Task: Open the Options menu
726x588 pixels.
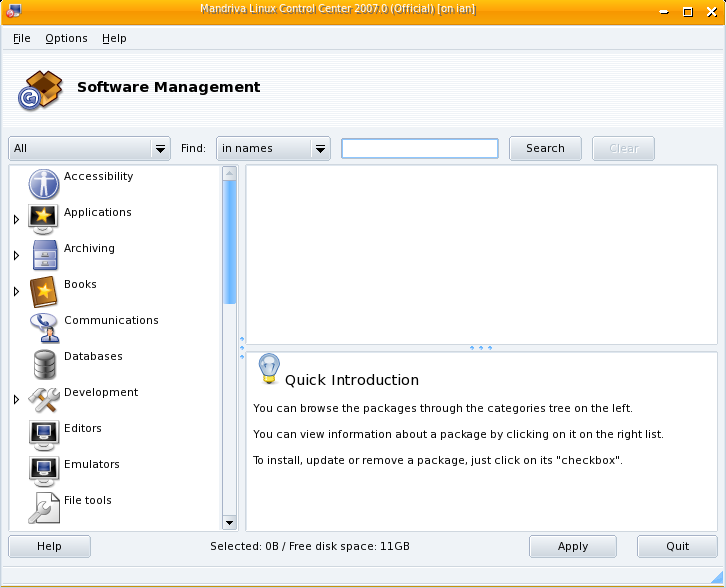Action: (x=66, y=38)
